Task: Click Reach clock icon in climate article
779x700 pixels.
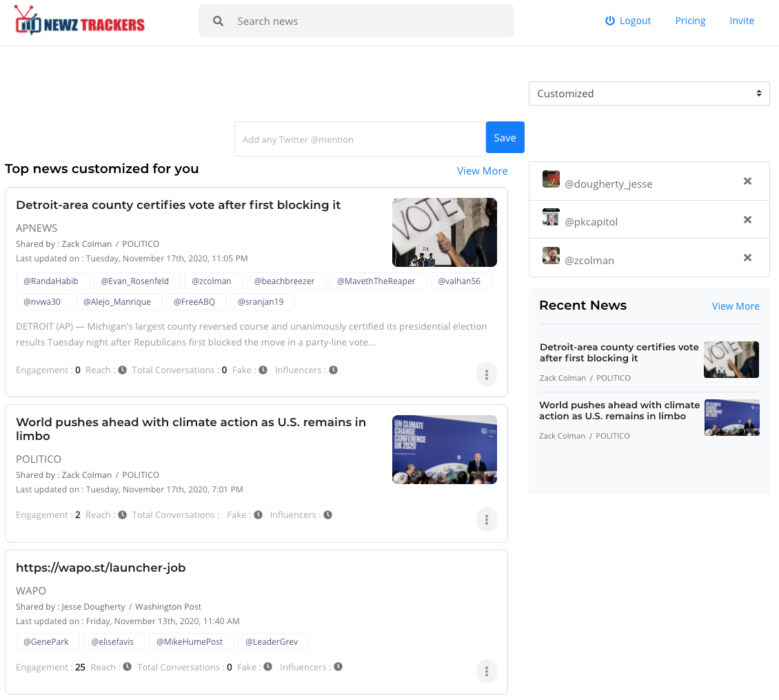Action: (122, 515)
